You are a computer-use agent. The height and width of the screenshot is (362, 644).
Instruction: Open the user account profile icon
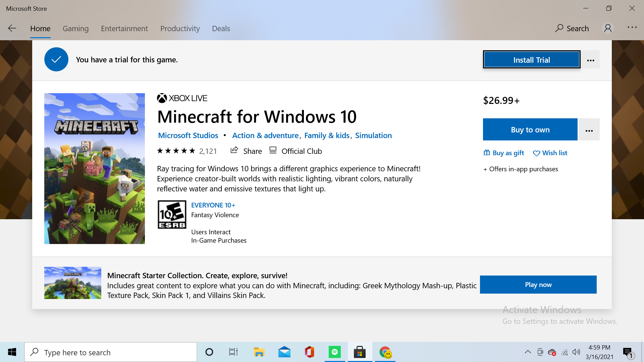(608, 28)
